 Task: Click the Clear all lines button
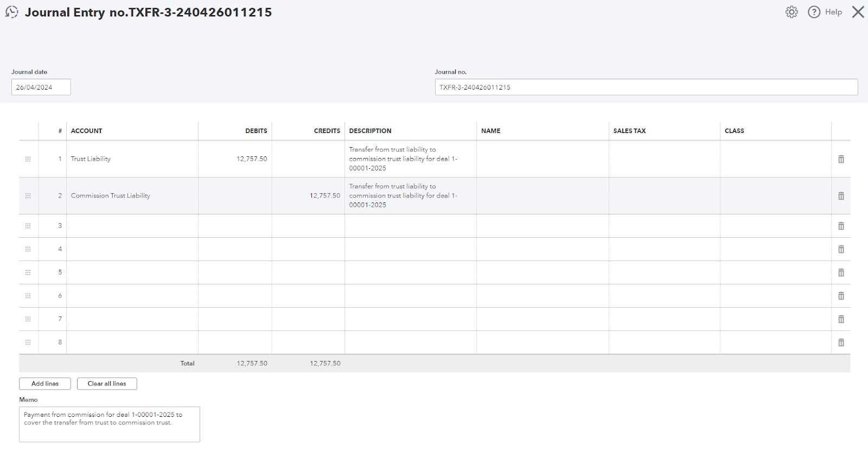tap(107, 384)
